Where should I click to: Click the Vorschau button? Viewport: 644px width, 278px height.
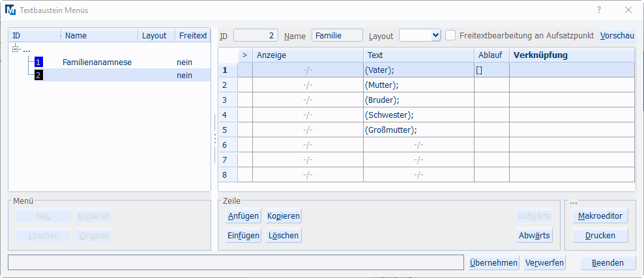(x=617, y=36)
